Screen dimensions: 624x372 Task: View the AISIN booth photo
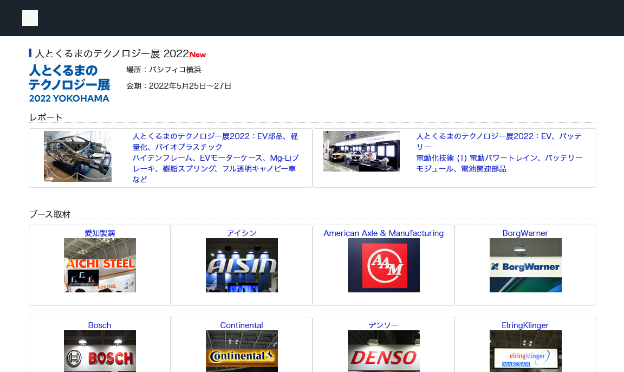(242, 265)
